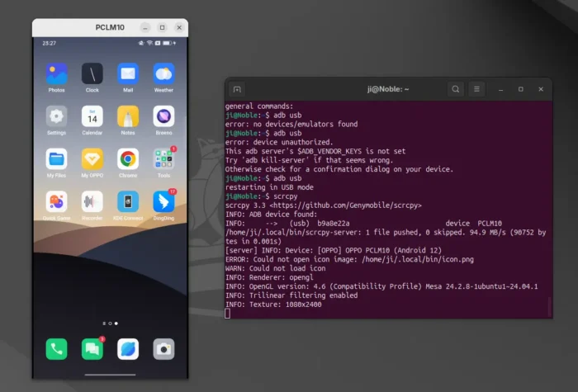Launch the Mail app

(128, 73)
